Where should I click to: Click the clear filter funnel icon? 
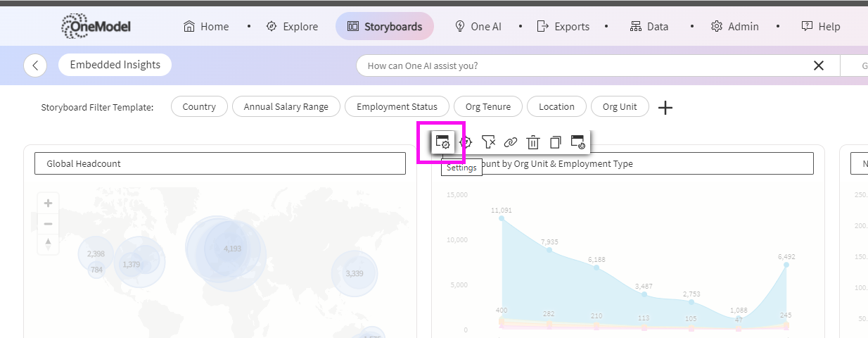coord(488,142)
